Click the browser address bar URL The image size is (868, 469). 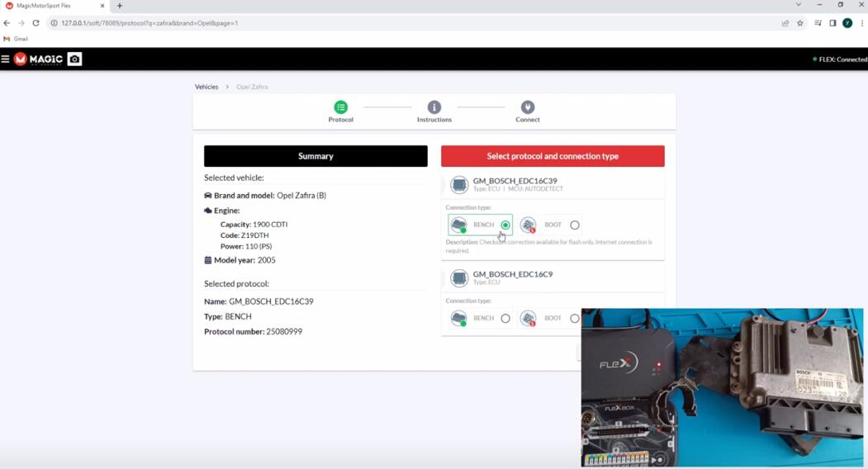tap(149, 23)
